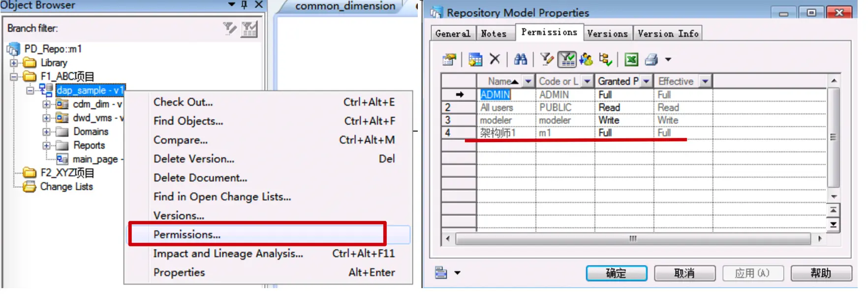Select Check Out... from context menu
The width and height of the screenshot is (868, 294).
pos(269,102)
